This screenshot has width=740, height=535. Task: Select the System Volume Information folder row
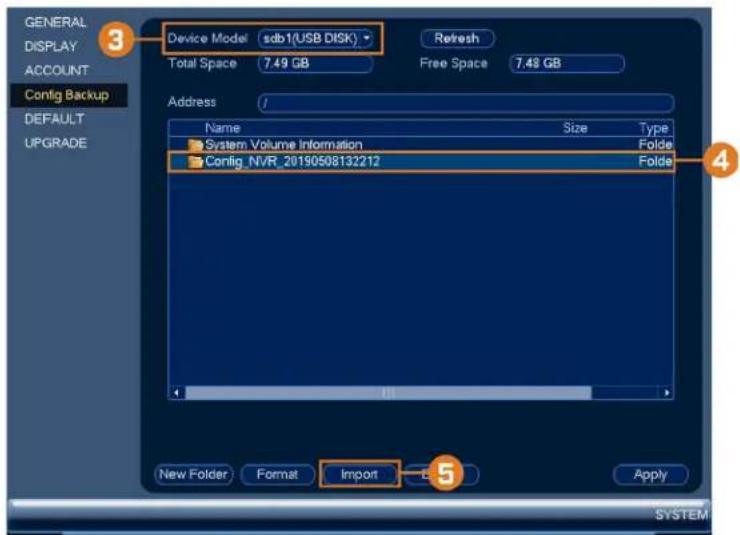click(420, 144)
